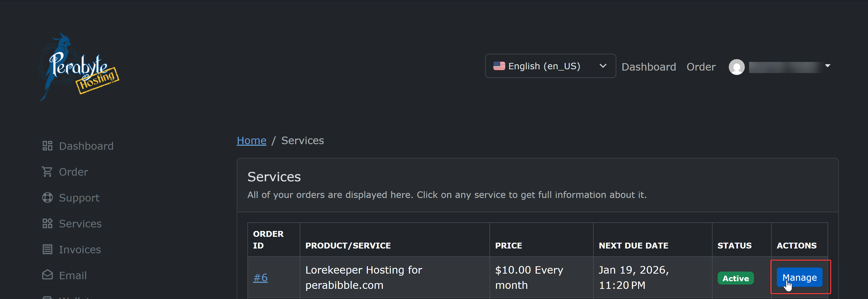
Task: Click the Home breadcrumb link
Action: (x=251, y=140)
